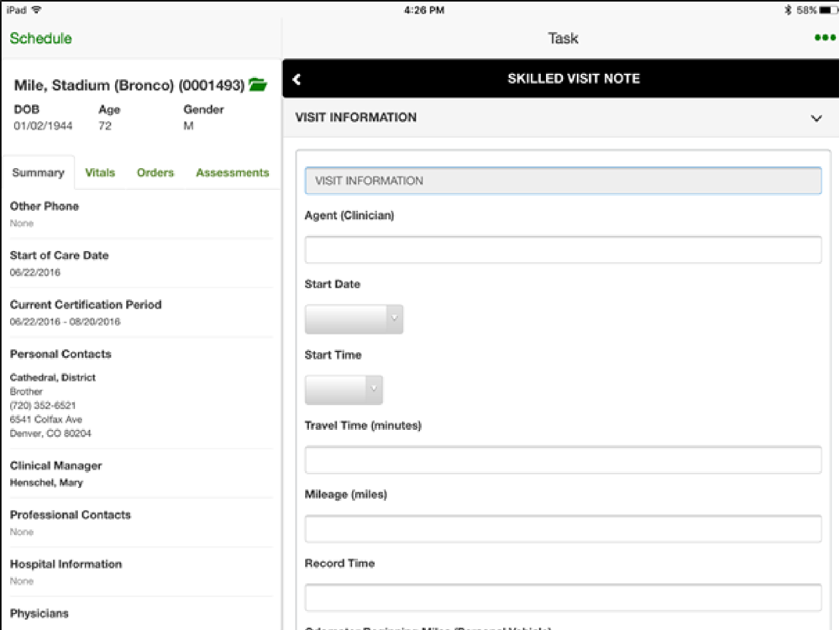Click the Mileage (miles) input field

click(563, 529)
